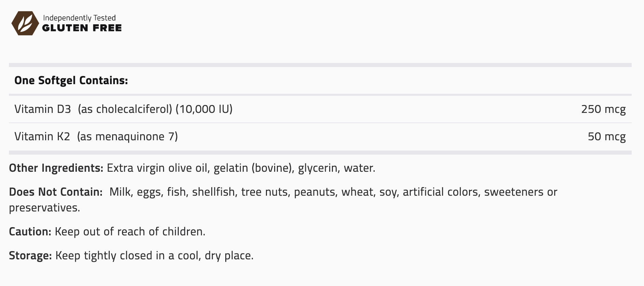Click the 50 mcg amount value
Image resolution: width=644 pixels, height=286 pixels.
[x=607, y=136]
